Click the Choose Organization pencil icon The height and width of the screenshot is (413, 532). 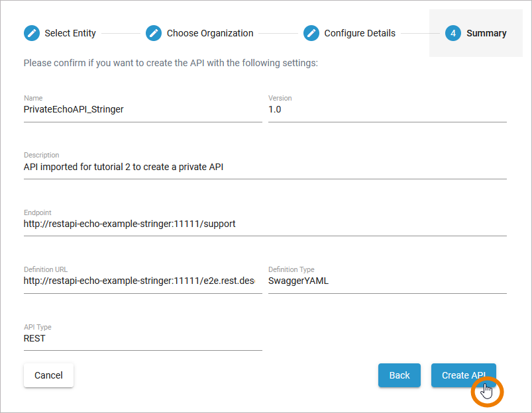(x=154, y=33)
